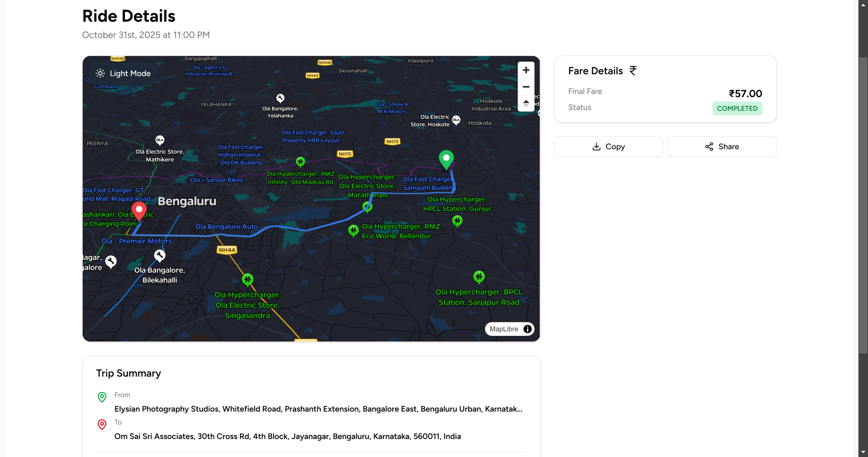Image resolution: width=868 pixels, height=457 pixels.
Task: Open the MapLibre attribution info icon
Action: click(x=527, y=329)
